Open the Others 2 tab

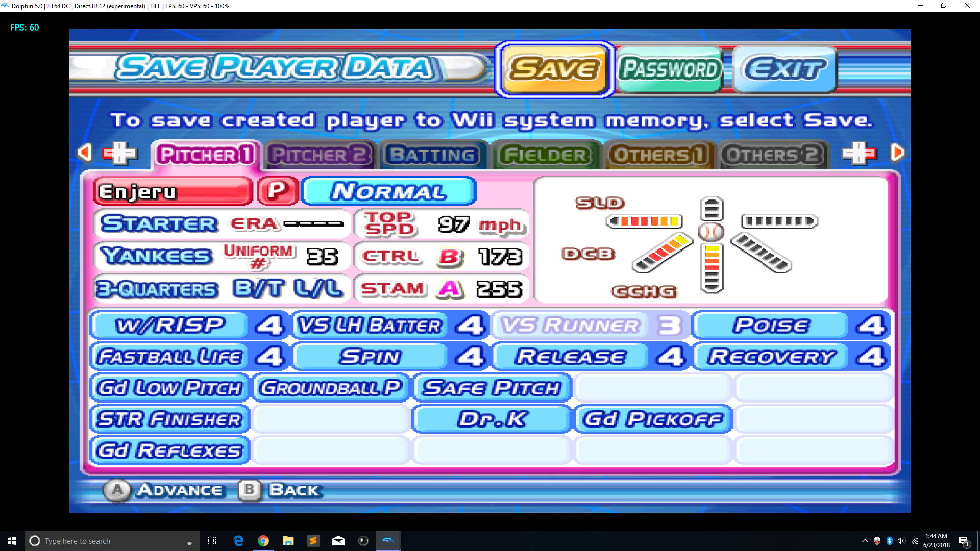(x=773, y=155)
